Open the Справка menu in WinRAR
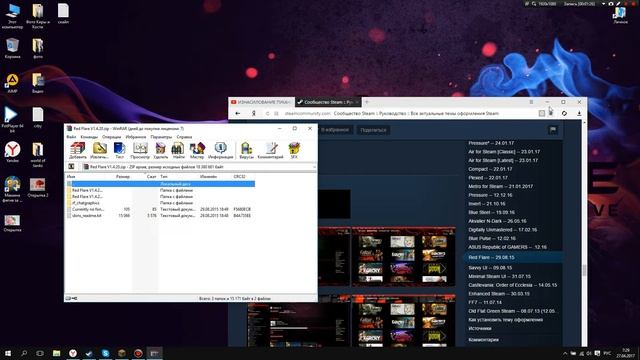 pyautogui.click(x=184, y=137)
